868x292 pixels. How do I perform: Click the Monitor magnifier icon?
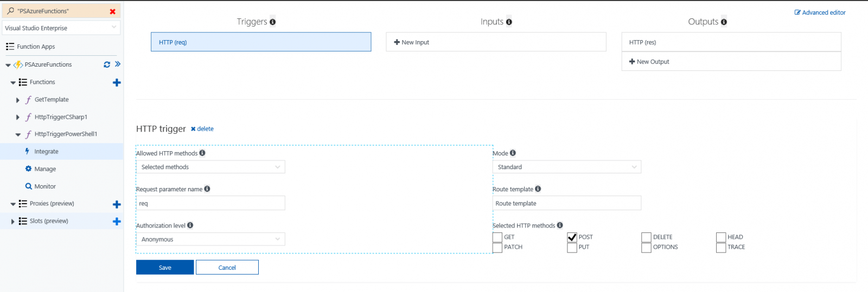(x=29, y=186)
